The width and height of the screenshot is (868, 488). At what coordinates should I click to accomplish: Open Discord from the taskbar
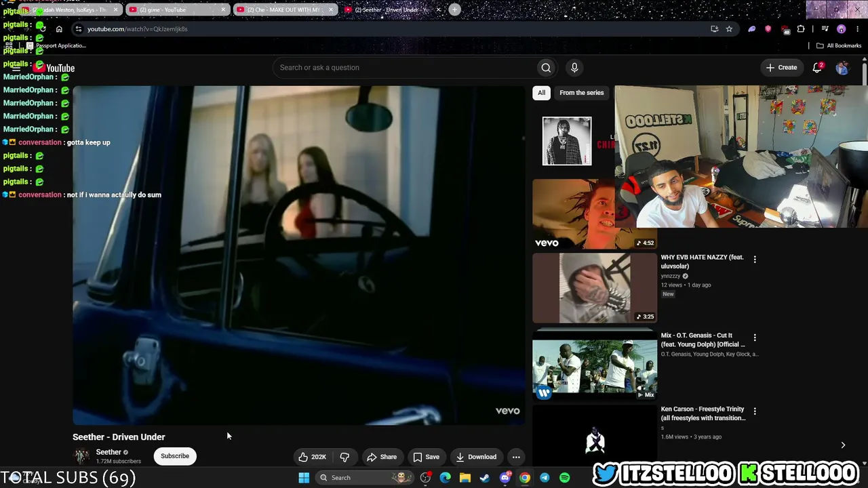505,478
